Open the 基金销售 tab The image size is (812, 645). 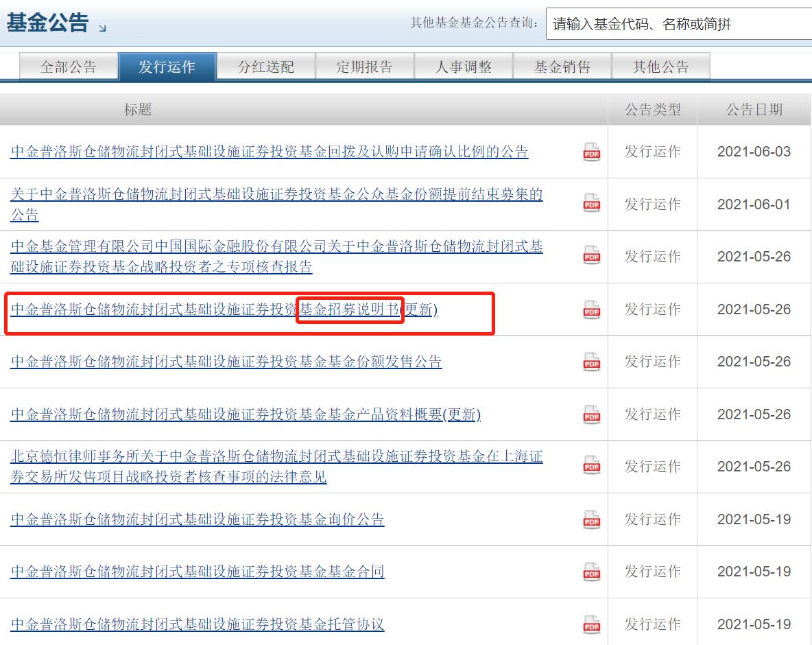pyautogui.click(x=562, y=67)
